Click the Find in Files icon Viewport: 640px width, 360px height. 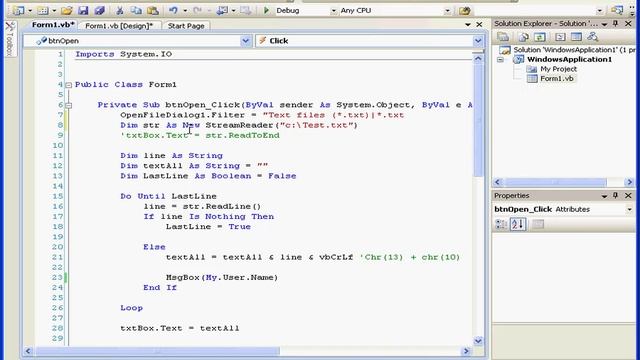(x=464, y=11)
